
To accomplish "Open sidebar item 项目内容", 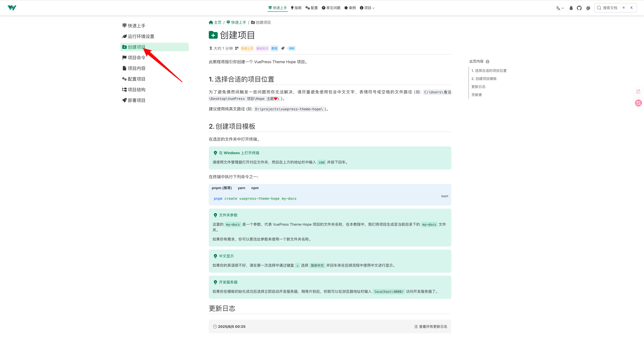I will 154,68.
